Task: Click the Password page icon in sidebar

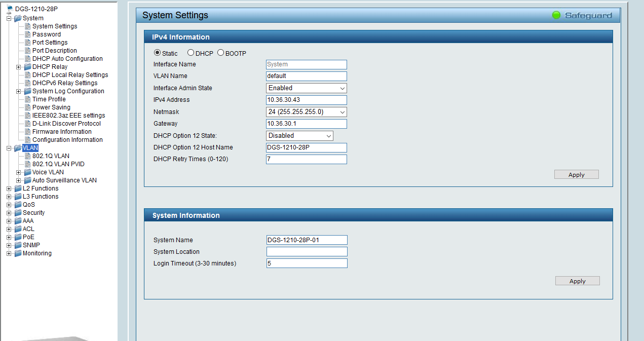Action: click(x=28, y=34)
